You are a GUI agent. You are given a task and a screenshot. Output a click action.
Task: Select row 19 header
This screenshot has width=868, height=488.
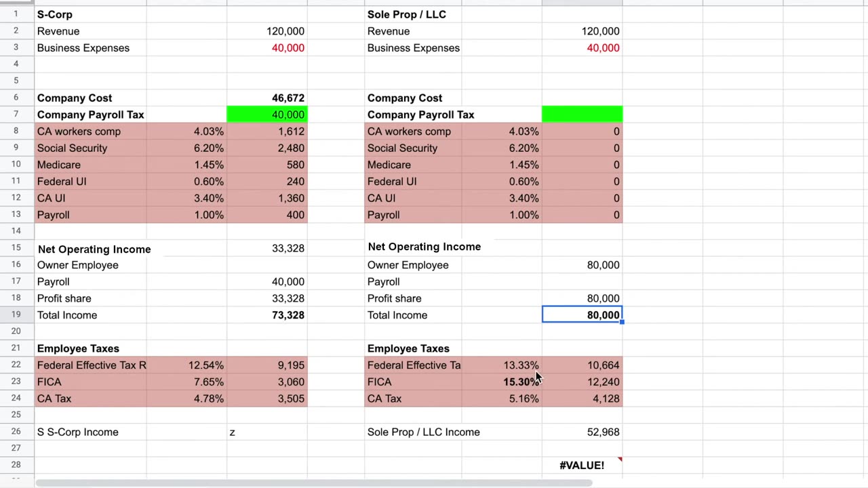16,314
